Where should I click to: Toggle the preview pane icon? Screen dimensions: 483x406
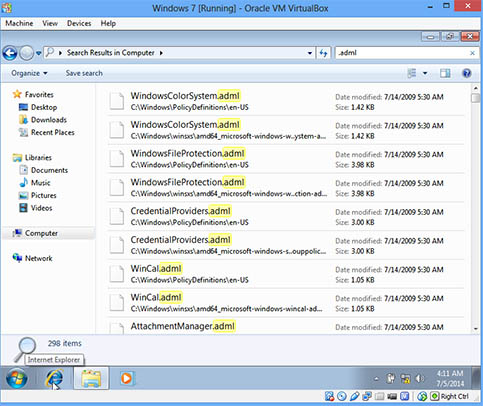pos(445,73)
